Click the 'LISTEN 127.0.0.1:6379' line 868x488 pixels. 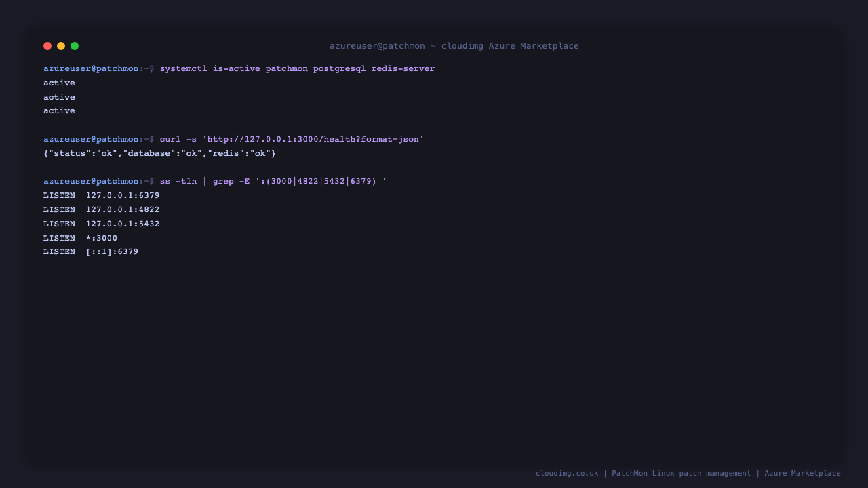(x=102, y=196)
